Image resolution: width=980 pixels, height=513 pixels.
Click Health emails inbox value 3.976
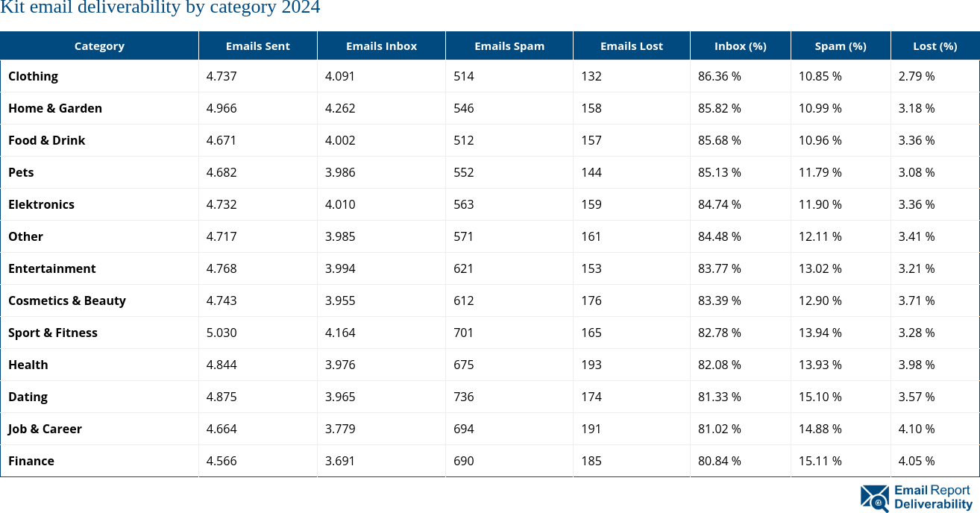pos(340,365)
